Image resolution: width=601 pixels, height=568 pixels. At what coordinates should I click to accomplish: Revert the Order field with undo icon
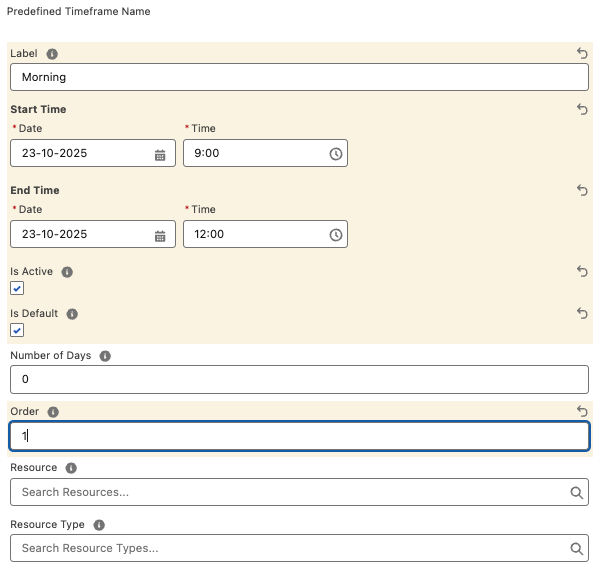[582, 411]
